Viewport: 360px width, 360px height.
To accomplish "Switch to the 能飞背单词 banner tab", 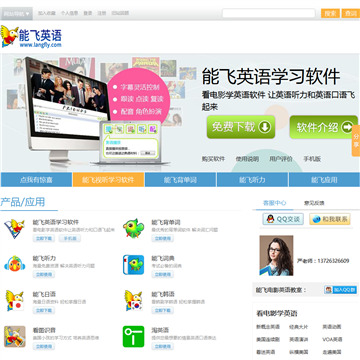I will [x=180, y=180].
